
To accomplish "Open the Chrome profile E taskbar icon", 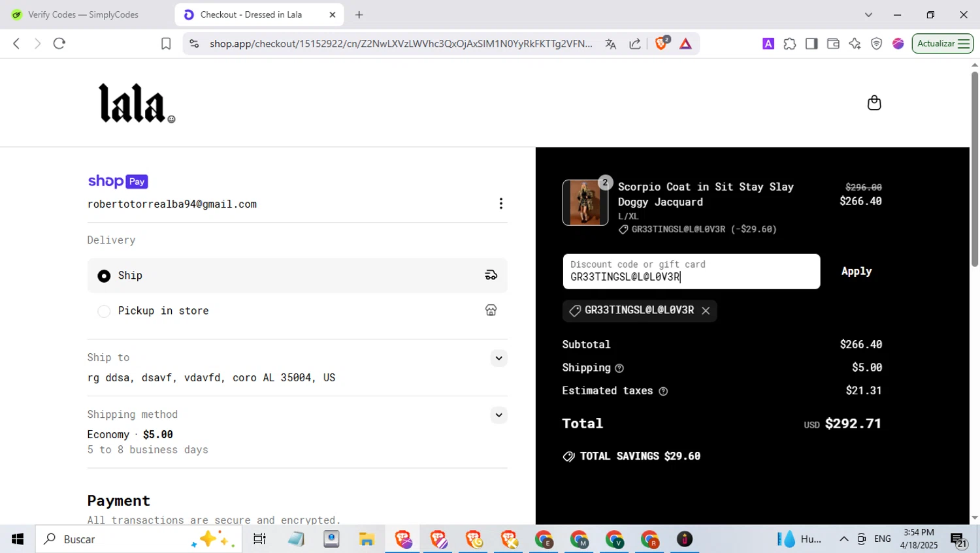I will [x=544, y=539].
